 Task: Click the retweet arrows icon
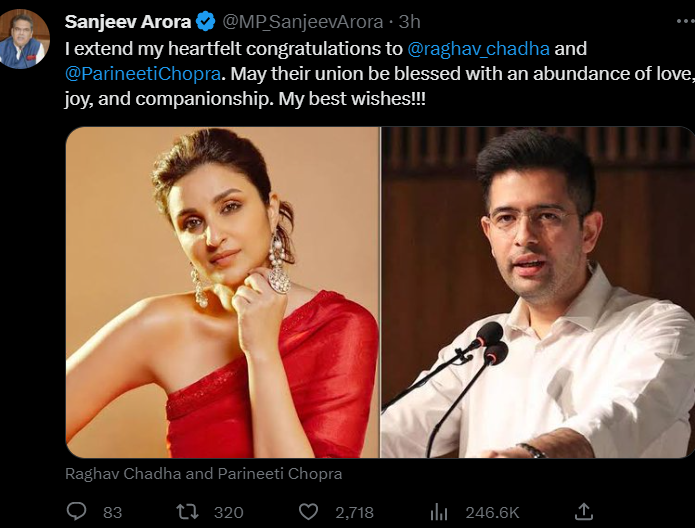[x=187, y=511]
